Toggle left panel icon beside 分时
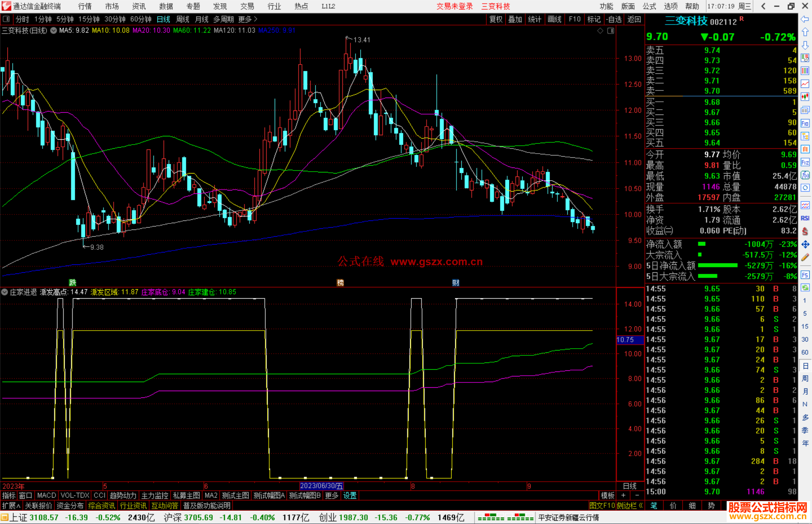812x524 pixels. 6,19
